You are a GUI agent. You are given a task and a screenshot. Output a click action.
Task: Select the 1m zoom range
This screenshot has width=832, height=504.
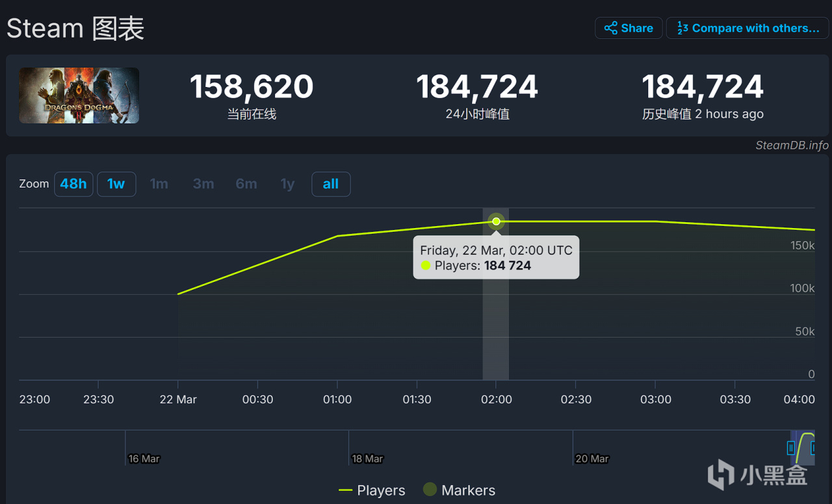pyautogui.click(x=159, y=184)
